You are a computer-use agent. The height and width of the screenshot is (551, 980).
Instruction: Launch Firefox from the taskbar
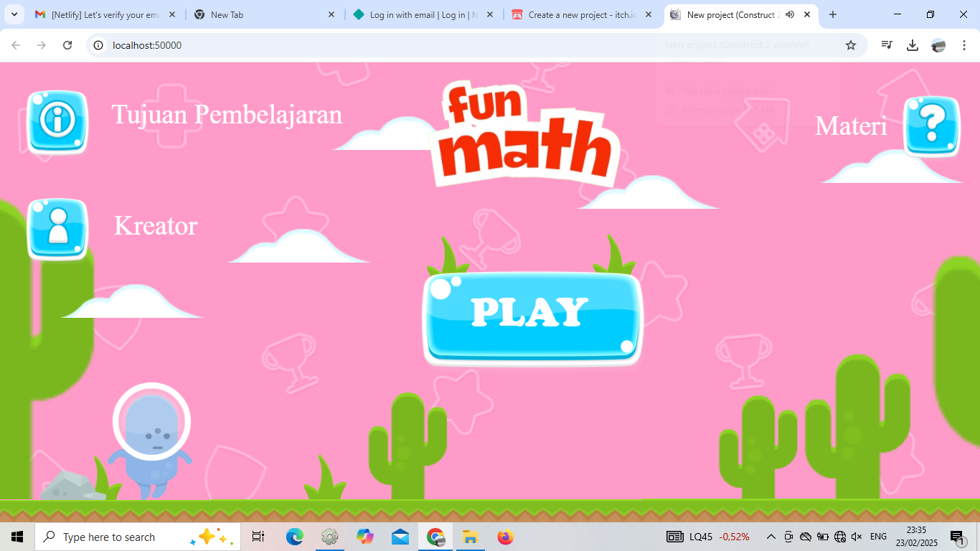[x=504, y=536]
